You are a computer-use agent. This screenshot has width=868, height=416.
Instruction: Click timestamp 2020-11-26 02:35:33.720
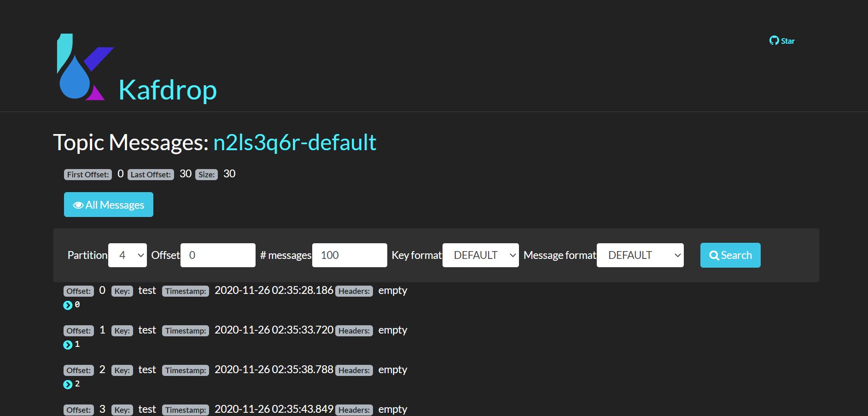[274, 330]
